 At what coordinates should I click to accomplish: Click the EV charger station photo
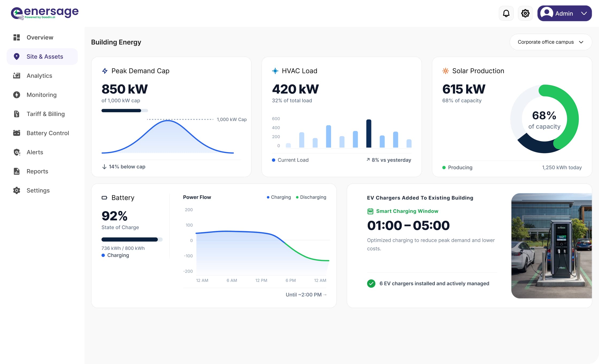551,246
